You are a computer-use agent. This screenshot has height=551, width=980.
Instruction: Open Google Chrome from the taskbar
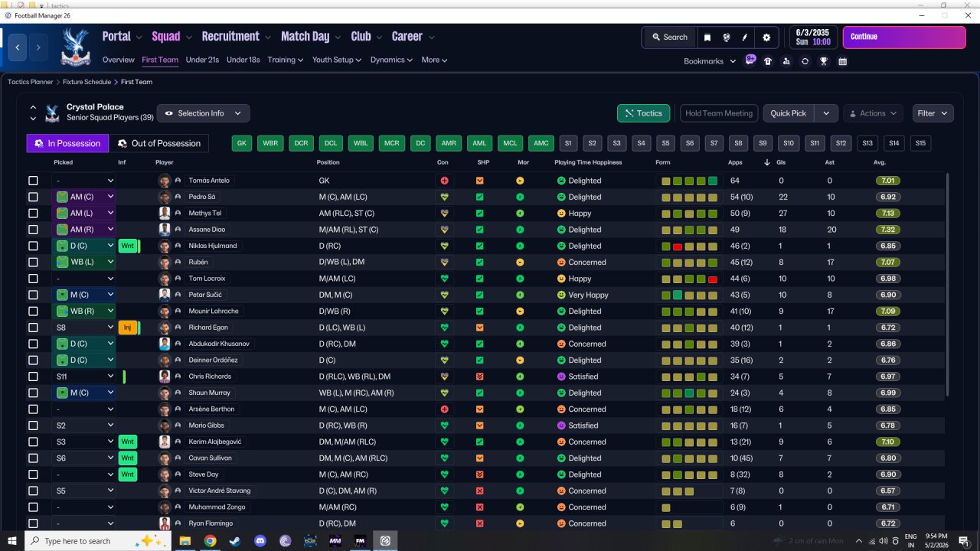click(x=210, y=540)
